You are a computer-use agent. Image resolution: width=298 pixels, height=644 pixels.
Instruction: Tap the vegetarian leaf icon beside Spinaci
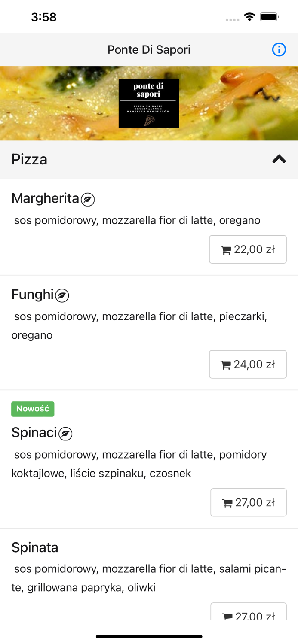pos(65,434)
